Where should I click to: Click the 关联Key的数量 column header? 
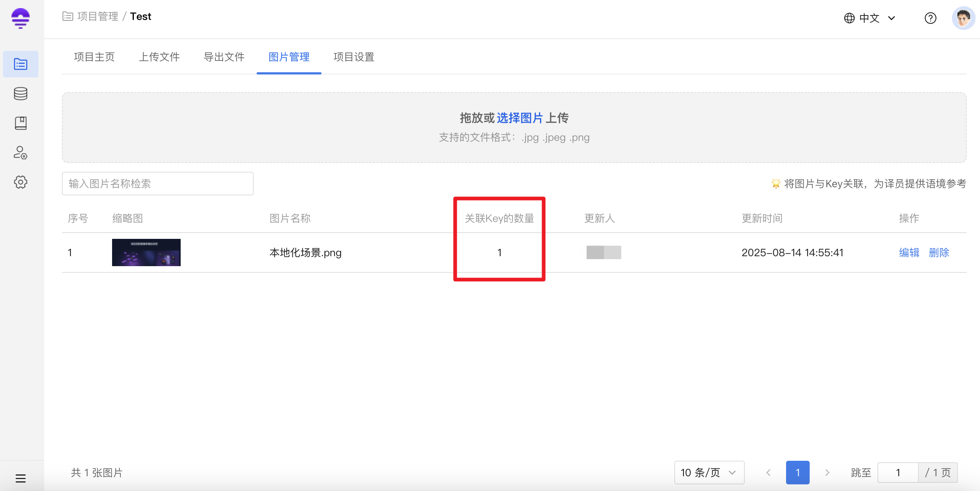coord(499,218)
